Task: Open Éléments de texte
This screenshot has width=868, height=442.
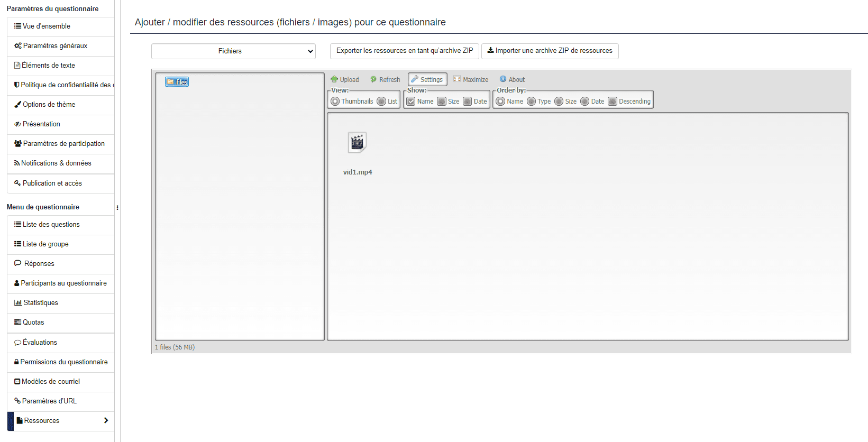Action: click(x=61, y=66)
